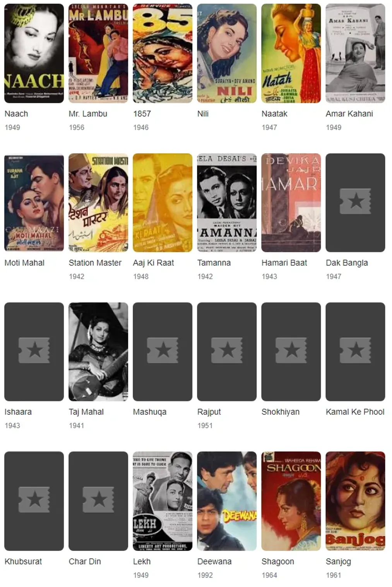This screenshot has width=392, height=587.
Task: Choose the Shokhiyan placeholder ticket icon
Action: point(291,350)
